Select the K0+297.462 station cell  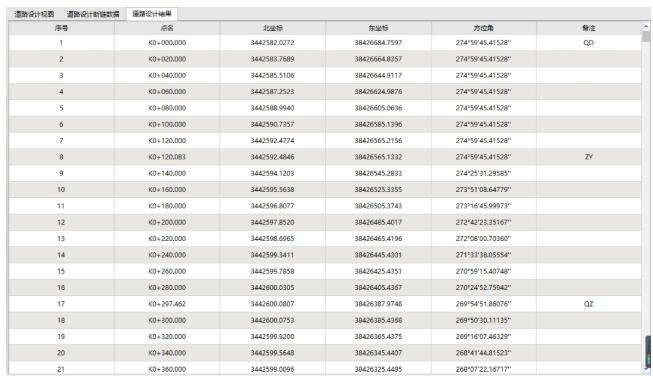point(167,304)
